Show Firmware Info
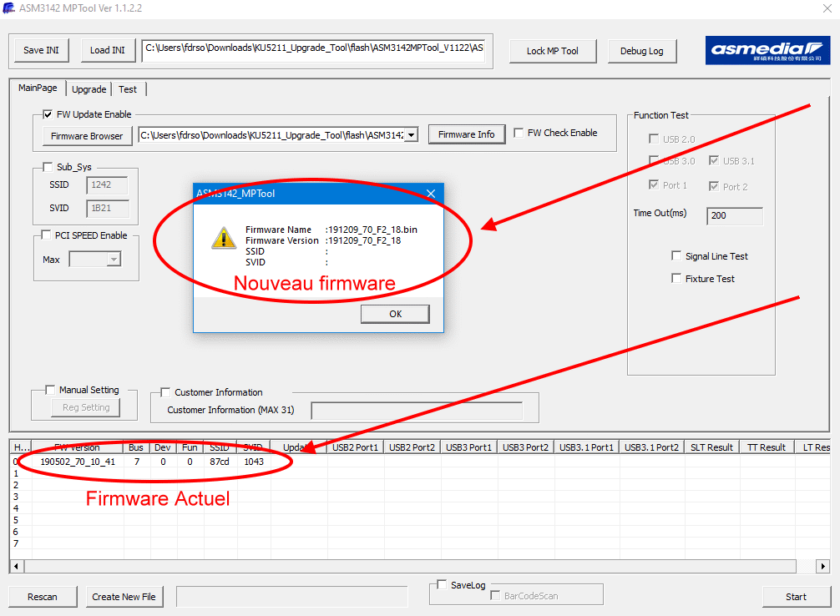 (x=466, y=134)
